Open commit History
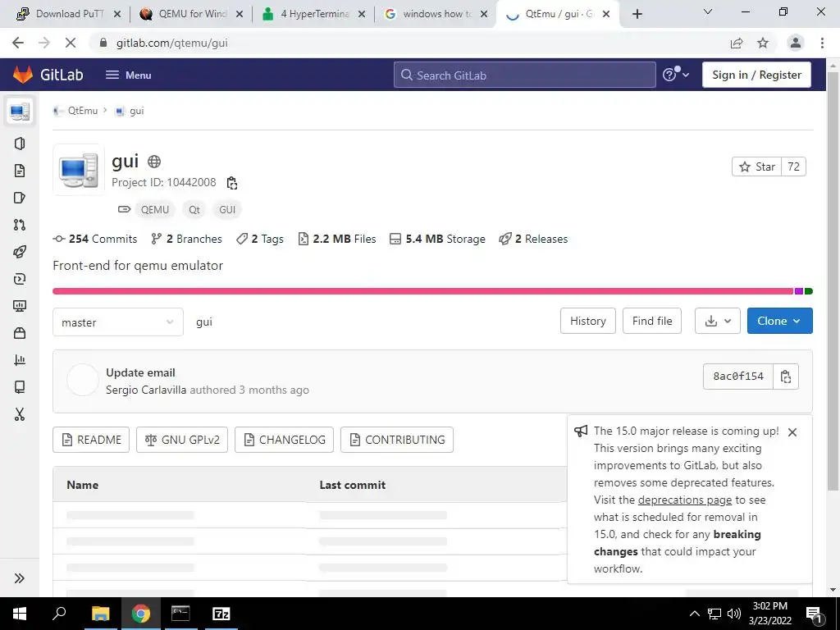This screenshot has width=840, height=630. coord(587,321)
